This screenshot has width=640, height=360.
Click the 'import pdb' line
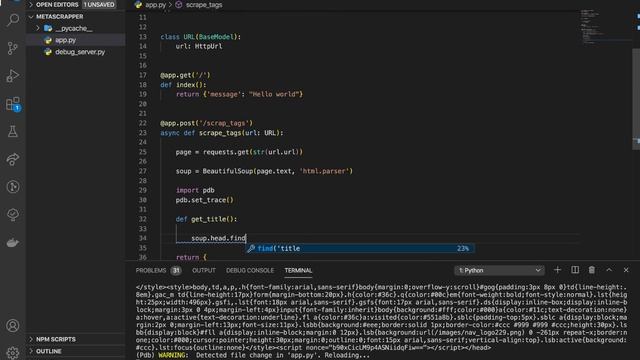(195, 190)
